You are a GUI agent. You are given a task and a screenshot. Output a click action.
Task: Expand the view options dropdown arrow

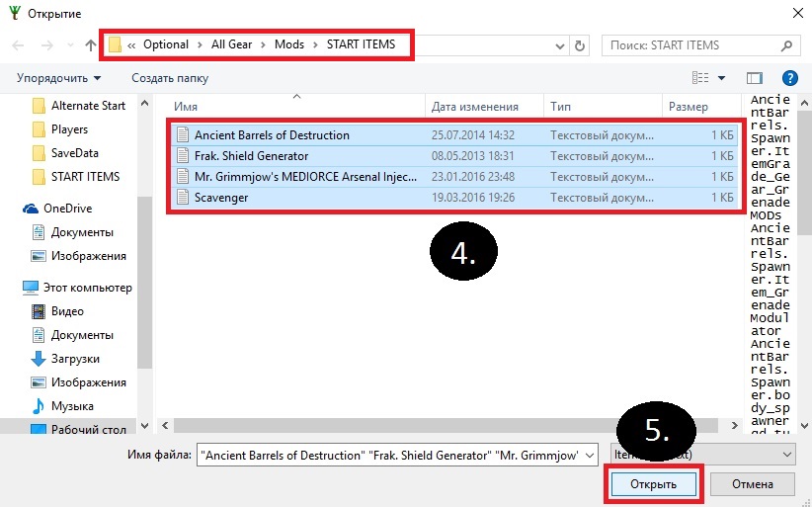(x=722, y=78)
